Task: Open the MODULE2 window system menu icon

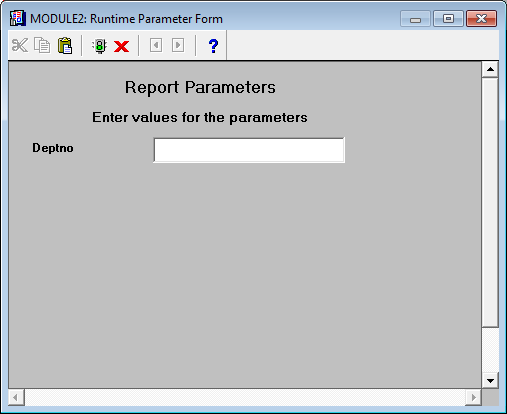Action: [x=18, y=19]
